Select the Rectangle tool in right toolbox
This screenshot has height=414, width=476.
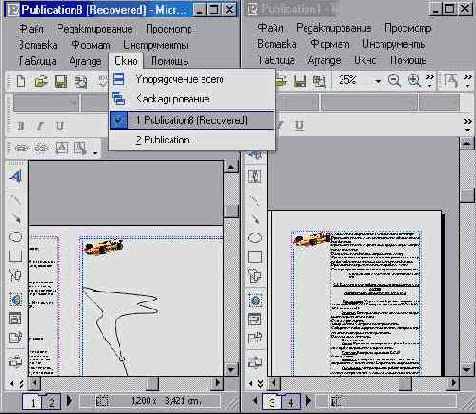[255, 257]
